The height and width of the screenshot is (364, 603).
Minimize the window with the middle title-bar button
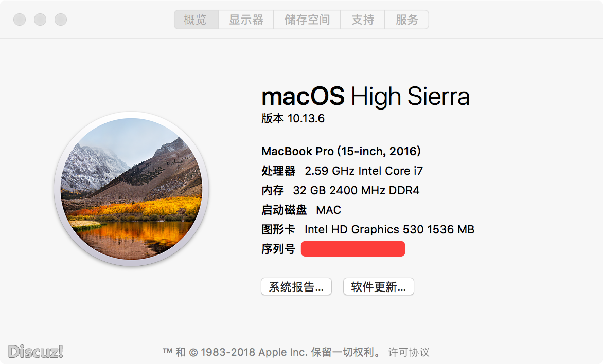[x=40, y=20]
